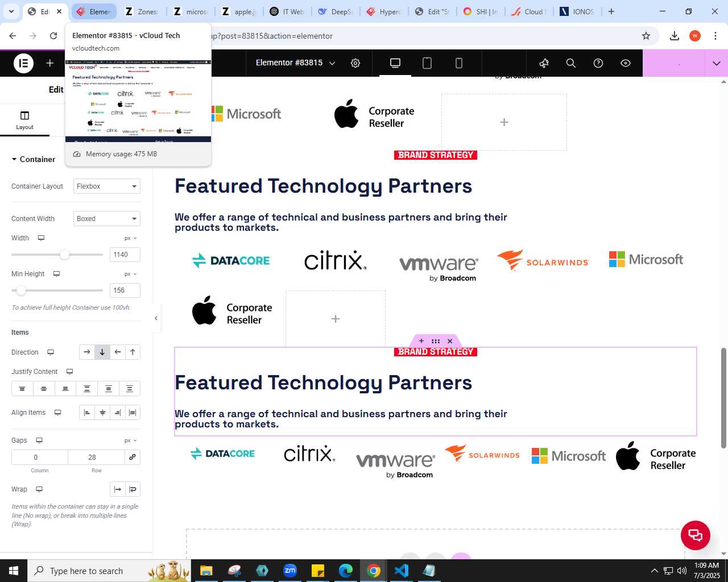Viewport: 728px width, 582px height.
Task: Collapse the Container section
Action: point(34,159)
